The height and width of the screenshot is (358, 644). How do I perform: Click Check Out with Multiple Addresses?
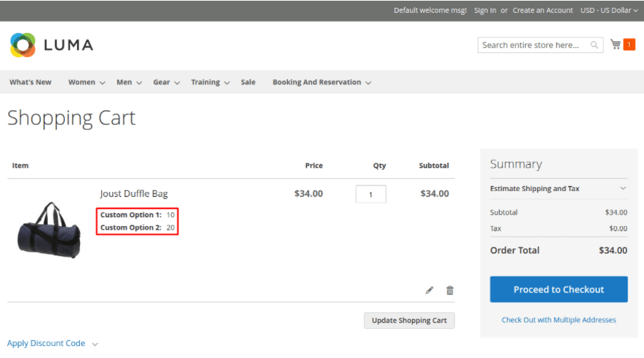click(x=558, y=320)
